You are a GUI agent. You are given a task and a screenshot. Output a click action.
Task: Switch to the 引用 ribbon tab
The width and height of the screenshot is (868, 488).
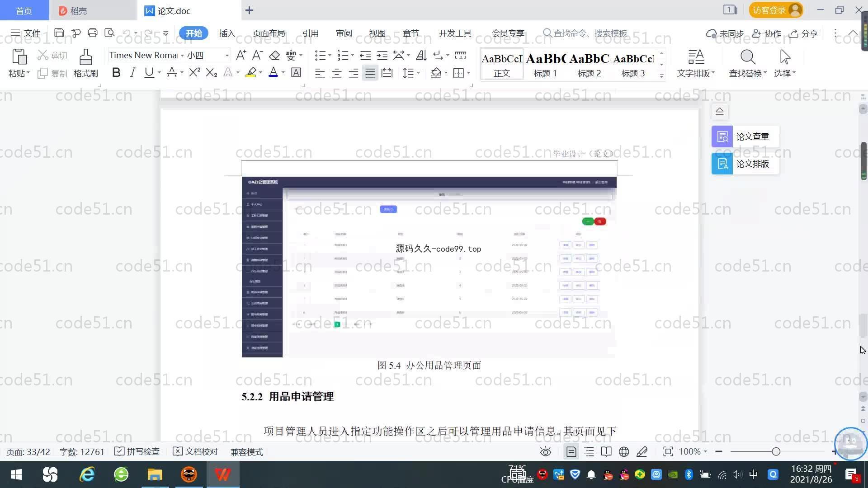tap(310, 33)
